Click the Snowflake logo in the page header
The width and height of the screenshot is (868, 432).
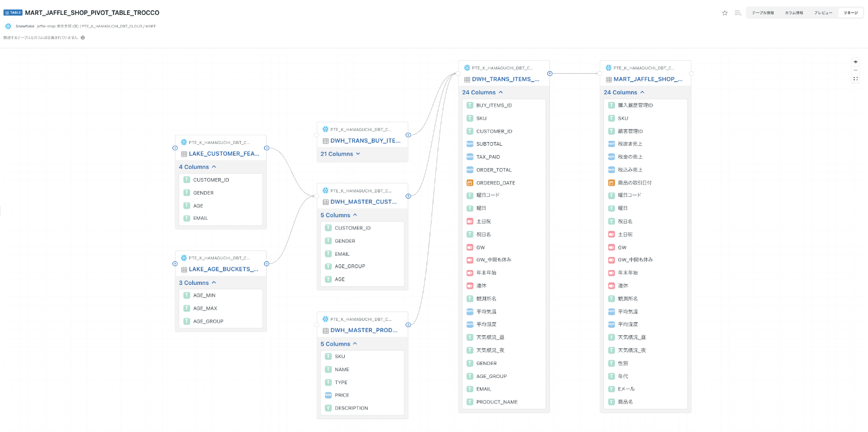coord(8,26)
